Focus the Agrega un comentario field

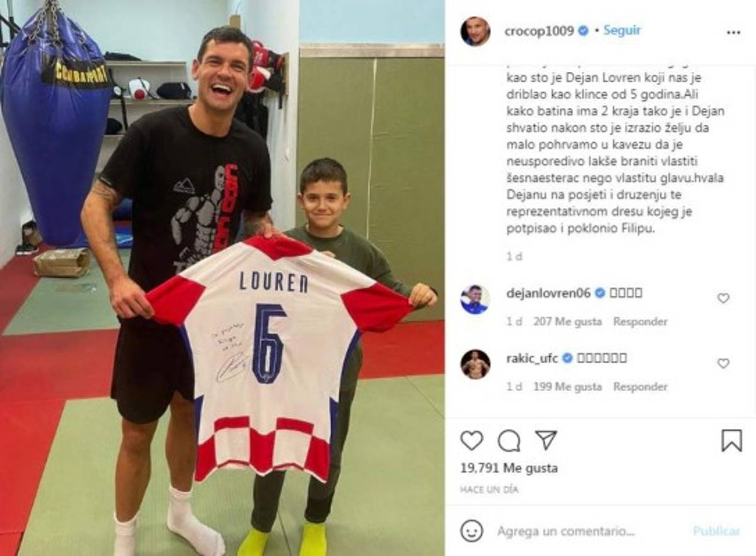coord(590,531)
